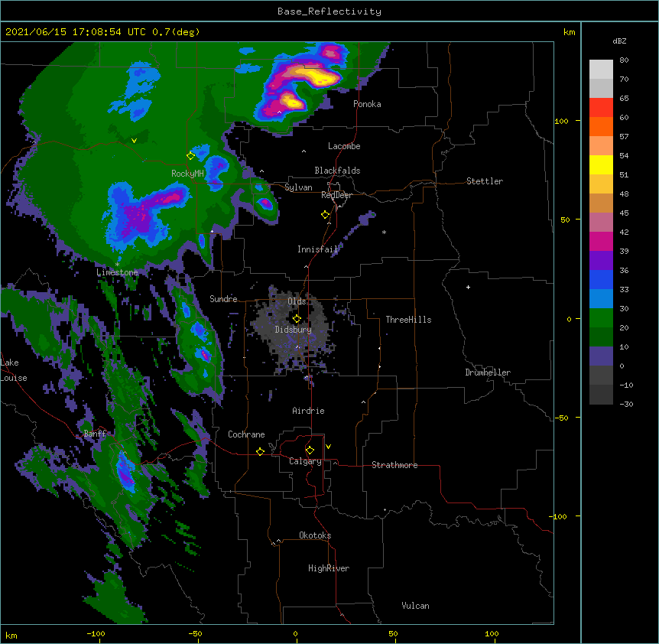Click the Vulcan city label
The image size is (659, 644).
(x=415, y=606)
